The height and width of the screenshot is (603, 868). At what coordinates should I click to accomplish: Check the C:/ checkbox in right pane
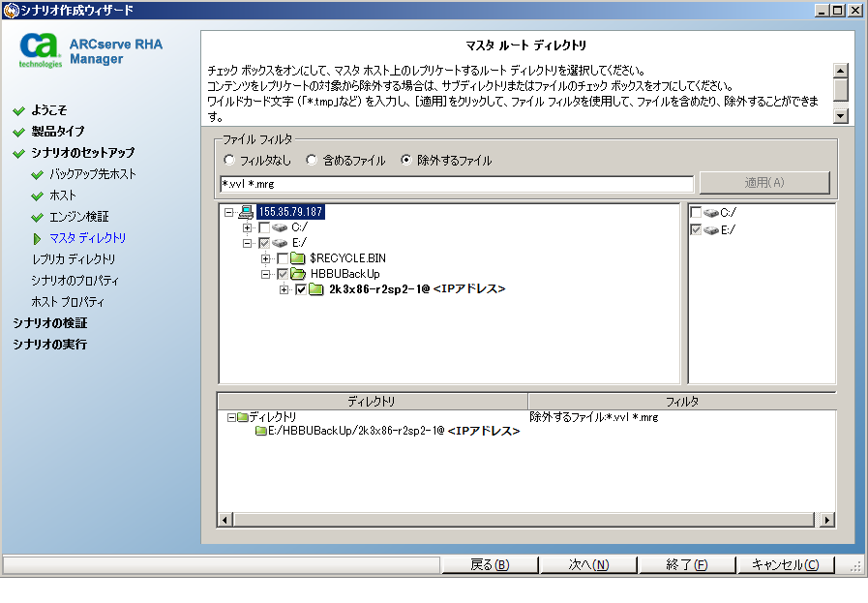[696, 213]
